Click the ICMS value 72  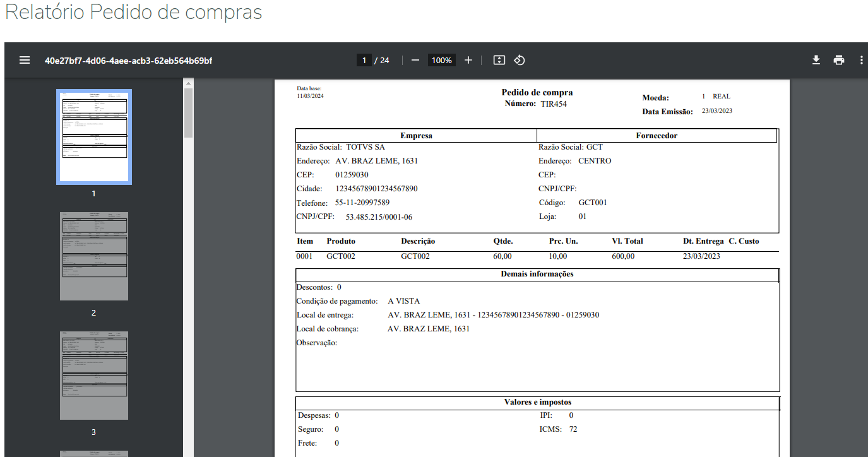(573, 429)
